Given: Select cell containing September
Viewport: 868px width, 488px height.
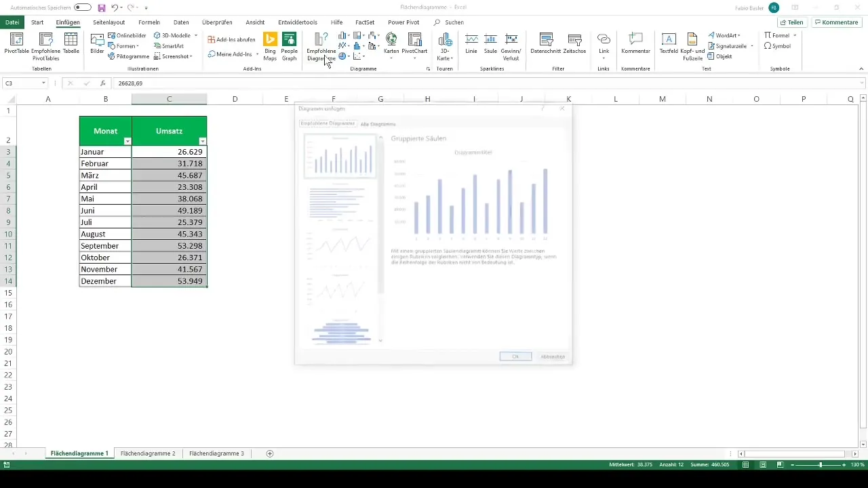Looking at the screenshot, I should pos(105,246).
